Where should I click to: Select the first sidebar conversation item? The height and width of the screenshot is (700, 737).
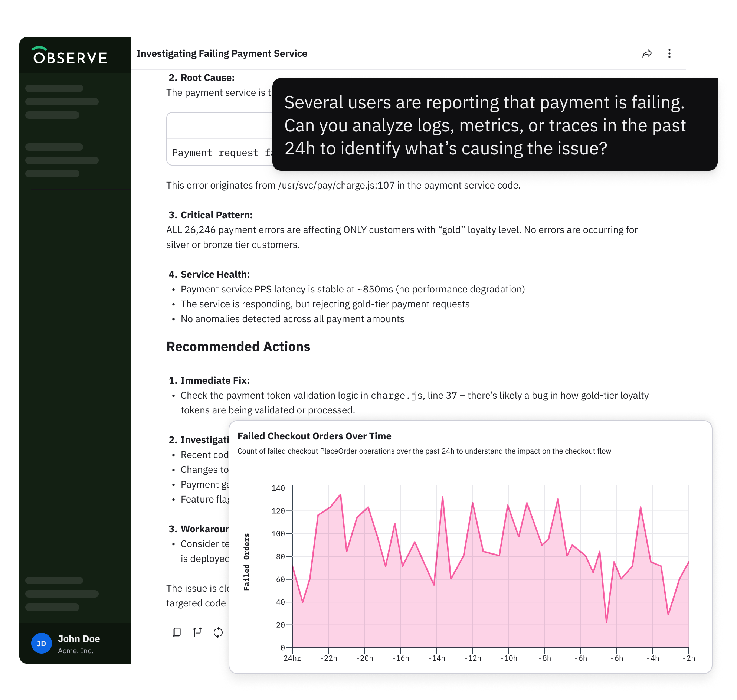click(54, 88)
